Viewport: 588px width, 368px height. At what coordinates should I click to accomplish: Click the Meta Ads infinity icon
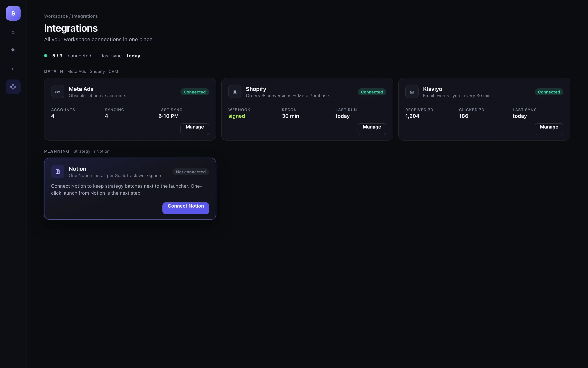pyautogui.click(x=58, y=92)
